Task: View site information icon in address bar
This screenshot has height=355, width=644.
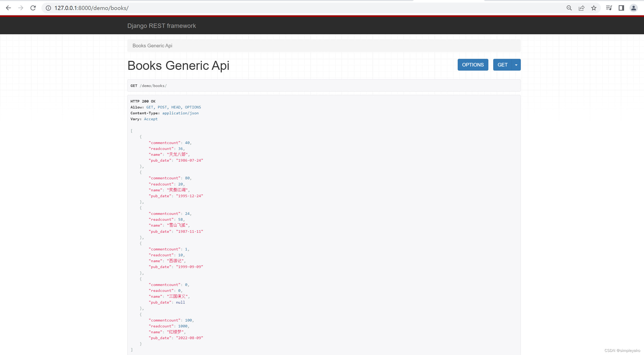Action: (48, 8)
